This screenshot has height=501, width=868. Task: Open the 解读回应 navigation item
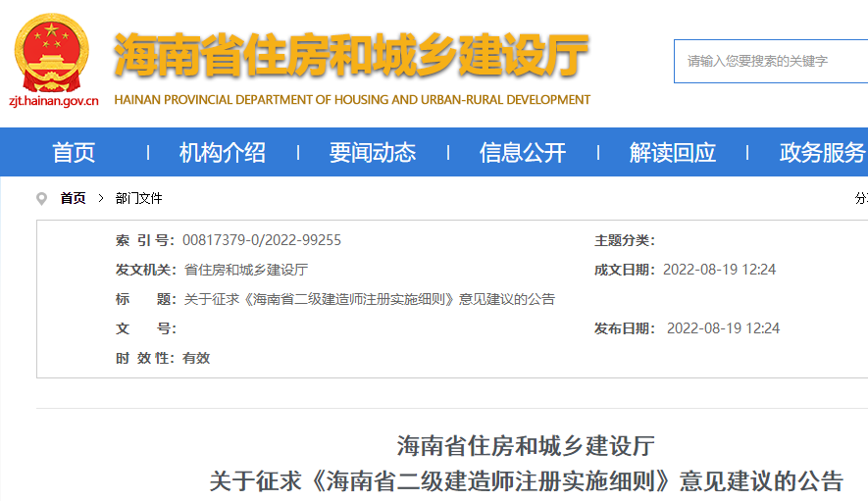point(672,153)
